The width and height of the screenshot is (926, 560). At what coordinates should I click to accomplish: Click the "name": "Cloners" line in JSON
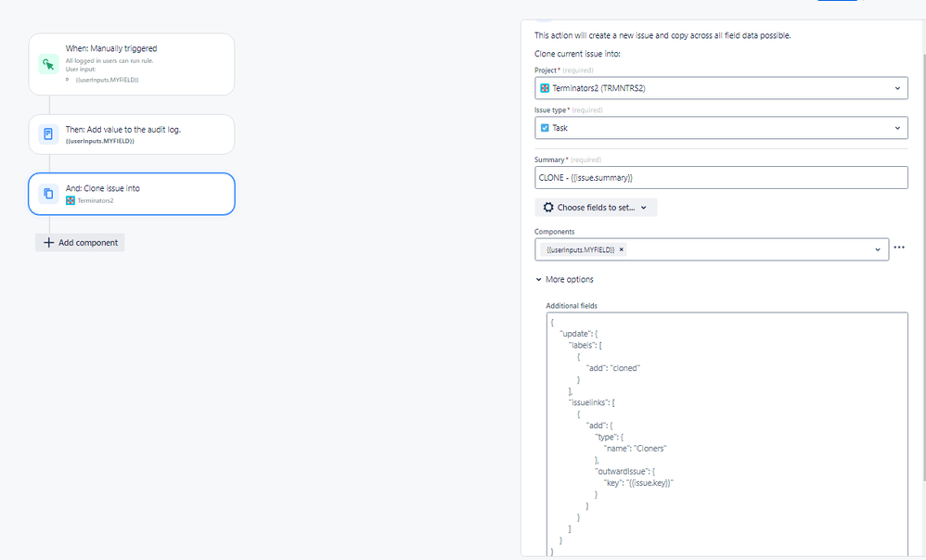(635, 449)
